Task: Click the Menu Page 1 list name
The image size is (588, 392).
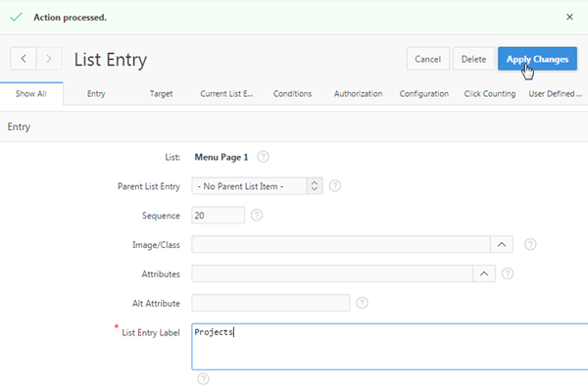Action: tap(221, 157)
